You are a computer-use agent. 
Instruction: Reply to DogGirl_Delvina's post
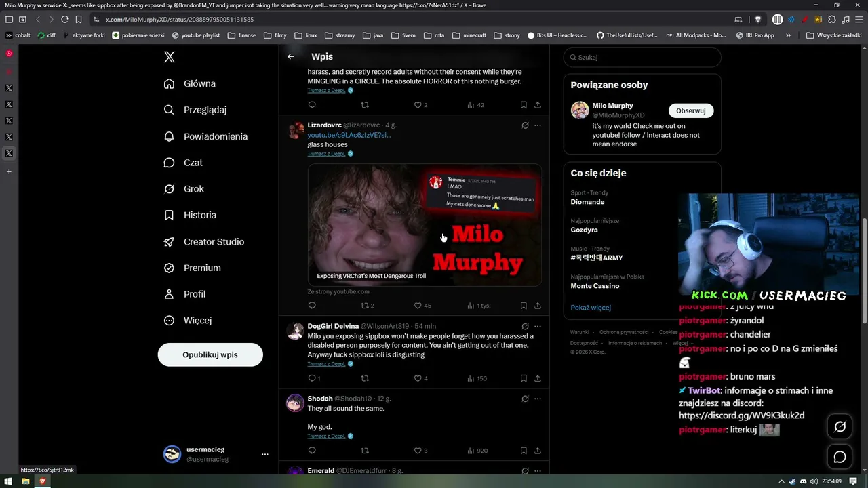click(314, 378)
